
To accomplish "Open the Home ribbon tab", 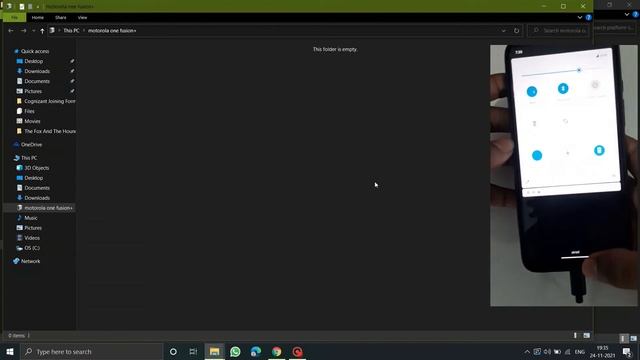I will click(38, 18).
